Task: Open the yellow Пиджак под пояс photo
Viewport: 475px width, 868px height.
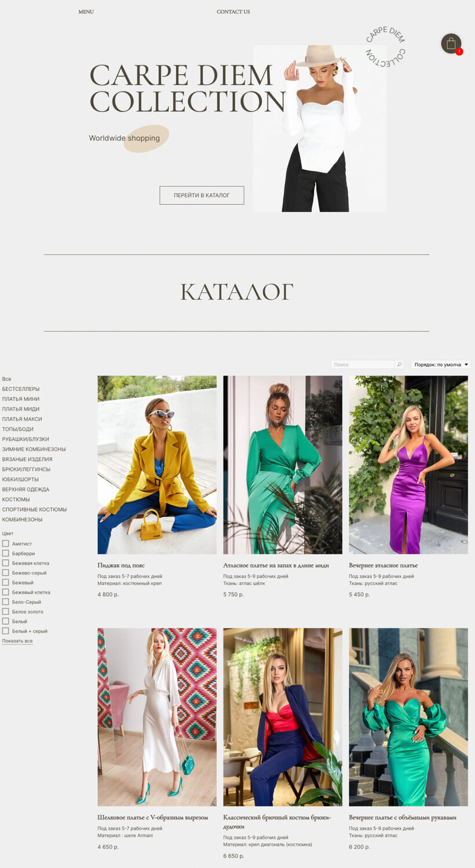Action: [x=157, y=465]
